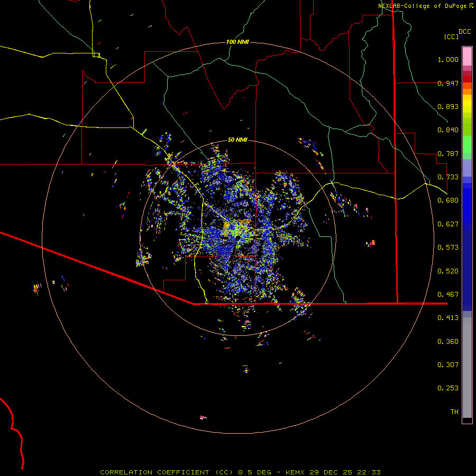This screenshot has width=476, height=476.
Task: Click the 0.680 scale value
Action: [448, 200]
